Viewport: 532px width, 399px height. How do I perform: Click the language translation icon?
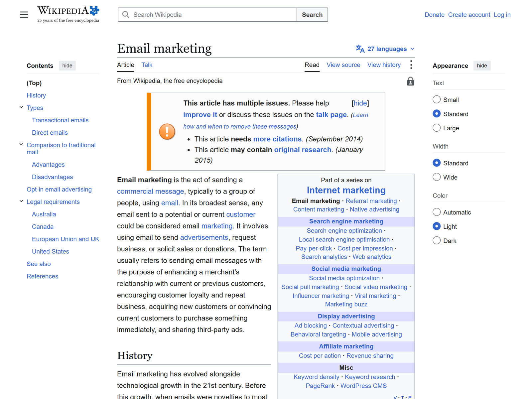pos(360,49)
